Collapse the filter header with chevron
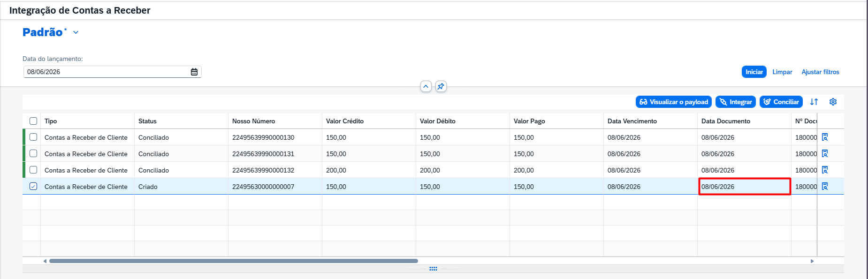Screen dimensions: 868x279 tap(426, 86)
